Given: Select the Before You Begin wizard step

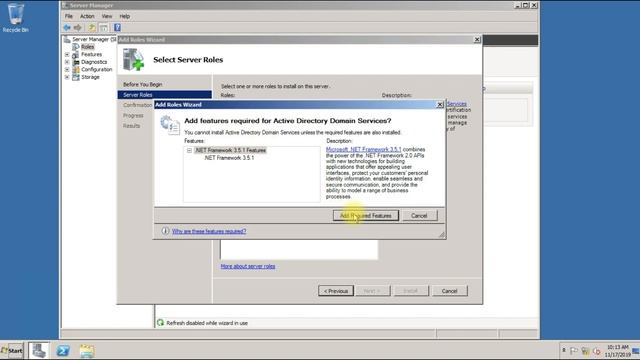Looking at the screenshot, I should pyautogui.click(x=142, y=84).
